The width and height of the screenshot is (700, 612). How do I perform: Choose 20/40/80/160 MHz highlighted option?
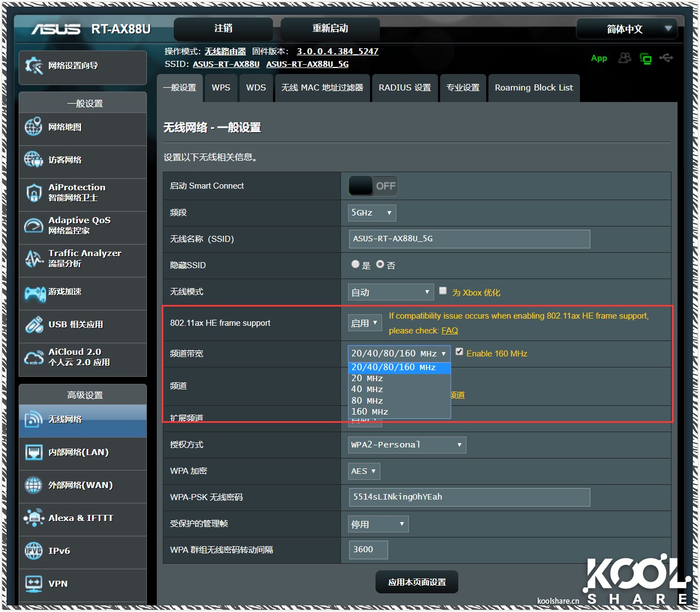(x=399, y=367)
